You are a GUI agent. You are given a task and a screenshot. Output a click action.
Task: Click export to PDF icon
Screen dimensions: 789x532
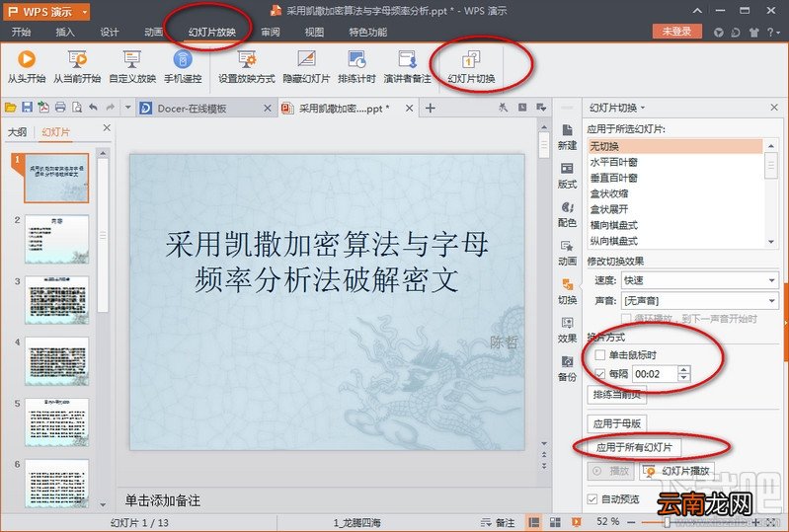tap(43, 108)
